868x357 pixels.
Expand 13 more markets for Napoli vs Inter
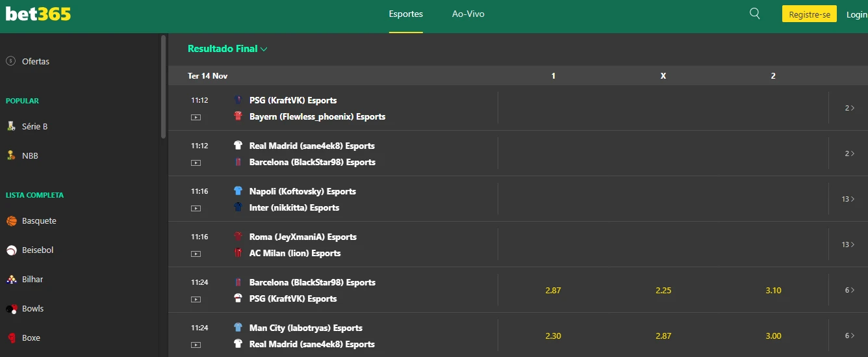(849, 199)
